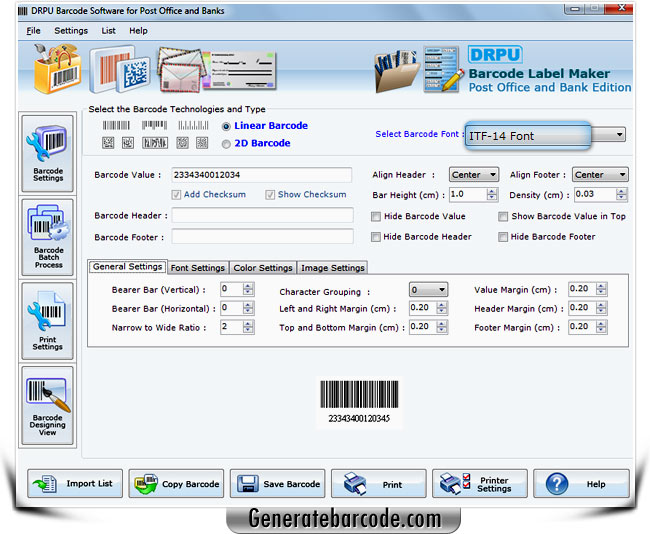Click the folder with barcodes banner icon

point(396,71)
